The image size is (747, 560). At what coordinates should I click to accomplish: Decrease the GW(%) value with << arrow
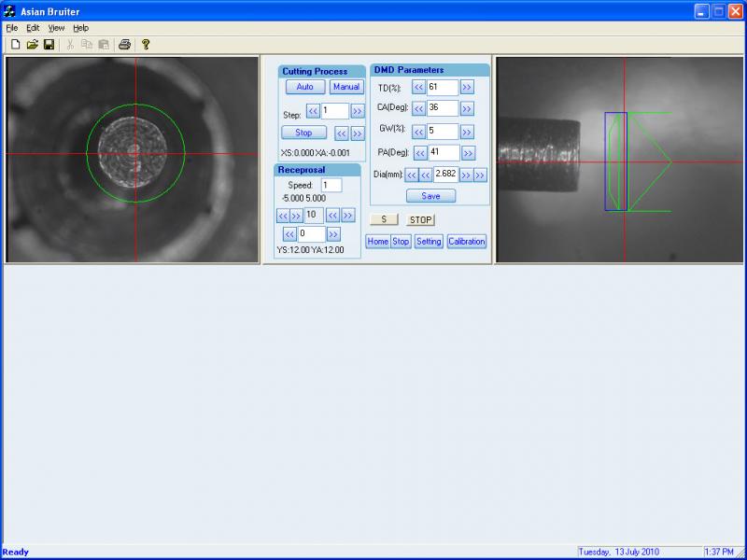(x=419, y=131)
